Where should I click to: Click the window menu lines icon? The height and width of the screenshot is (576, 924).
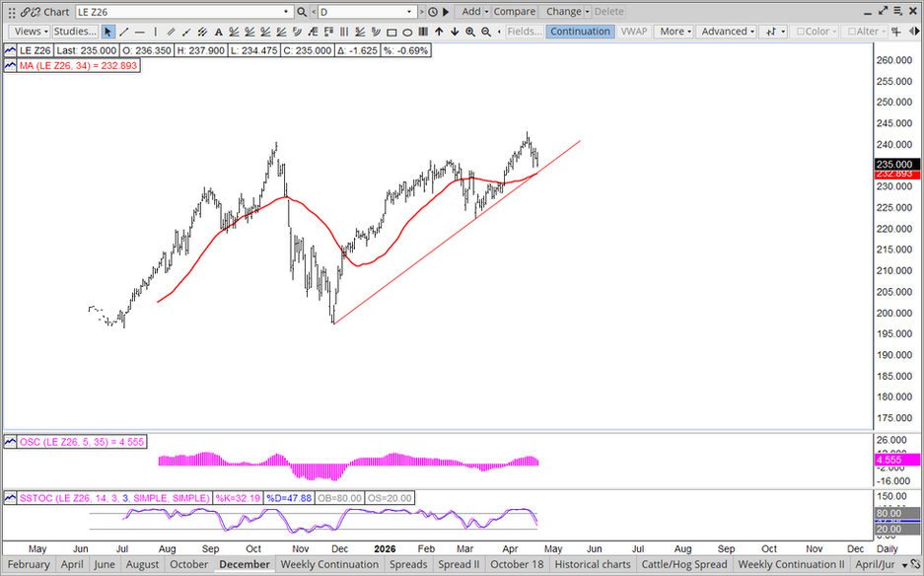pos(898,11)
